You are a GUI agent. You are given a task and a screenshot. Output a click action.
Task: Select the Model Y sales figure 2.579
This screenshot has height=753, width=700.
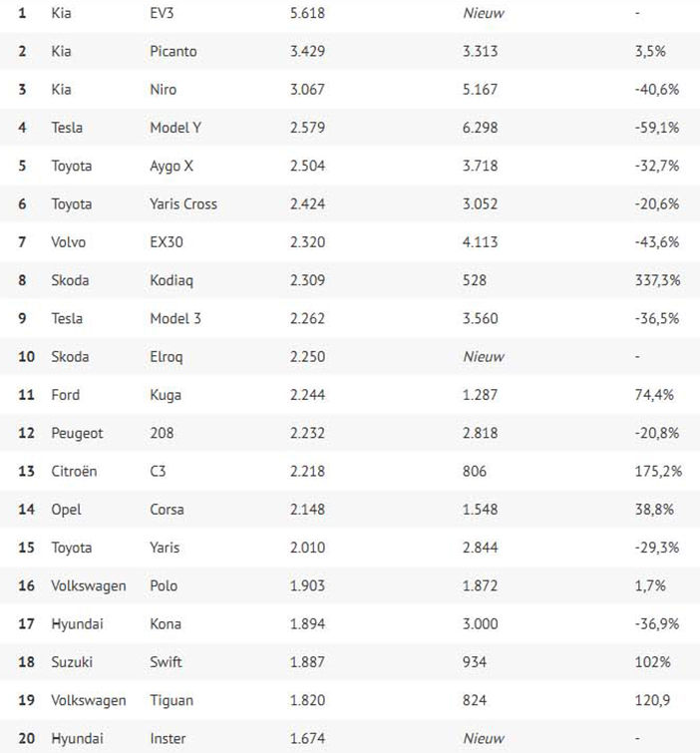307,128
